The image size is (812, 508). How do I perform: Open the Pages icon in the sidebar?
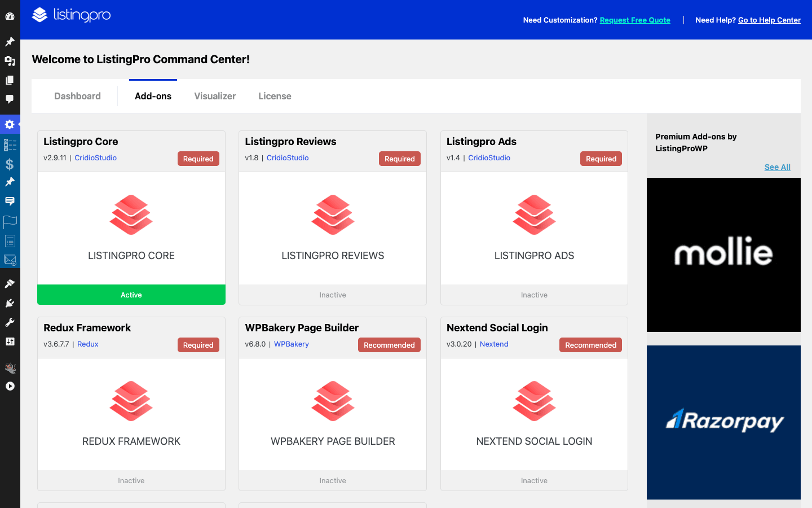pyautogui.click(x=10, y=80)
